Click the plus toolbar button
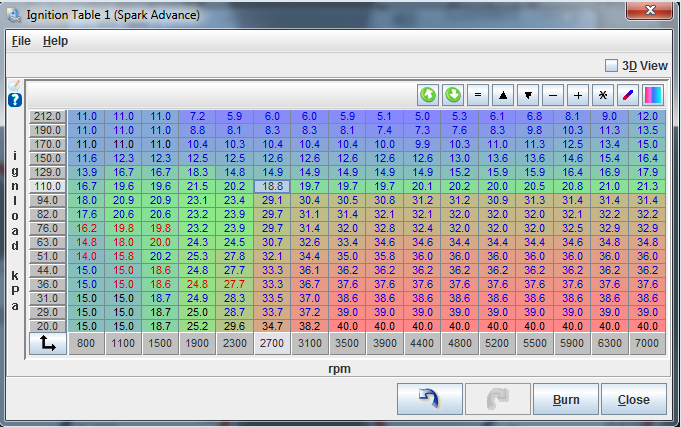The image size is (681, 427). click(578, 95)
